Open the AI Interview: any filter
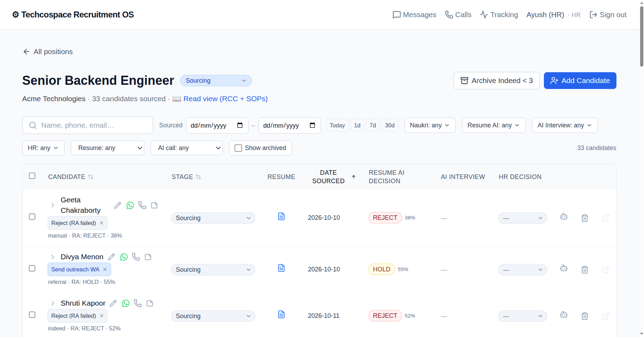 tap(565, 125)
